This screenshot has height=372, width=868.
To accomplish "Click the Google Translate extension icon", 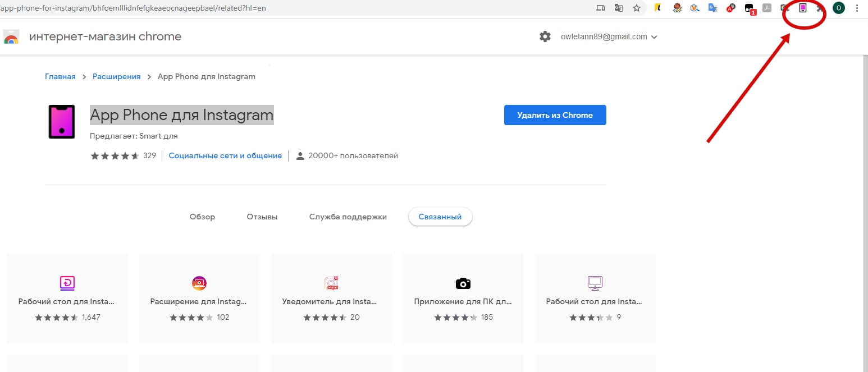I will tap(713, 8).
